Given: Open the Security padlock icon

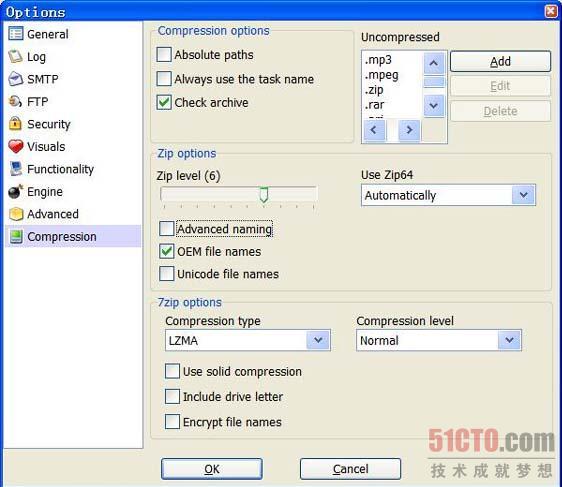Looking at the screenshot, I should click(16, 124).
